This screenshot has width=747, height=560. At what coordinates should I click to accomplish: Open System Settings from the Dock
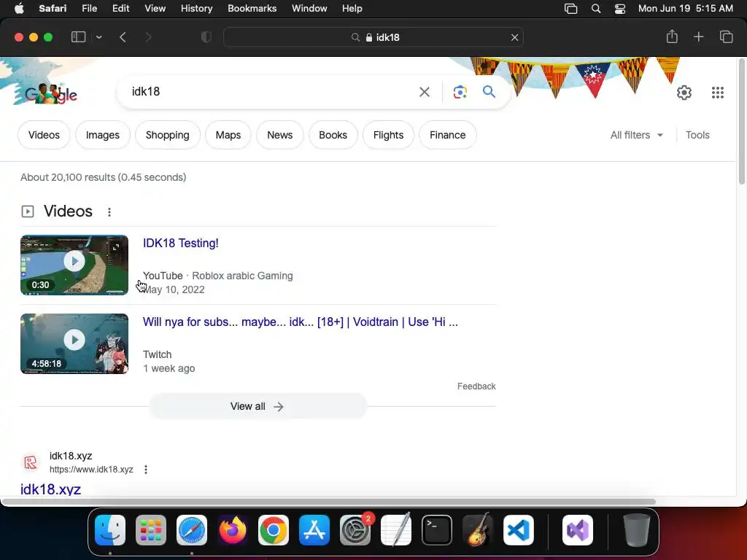tap(355, 530)
